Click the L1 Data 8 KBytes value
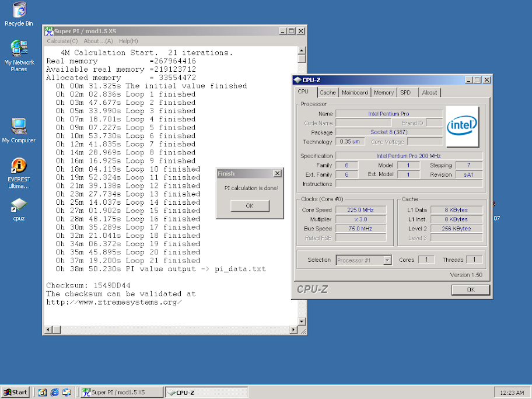 pos(456,209)
